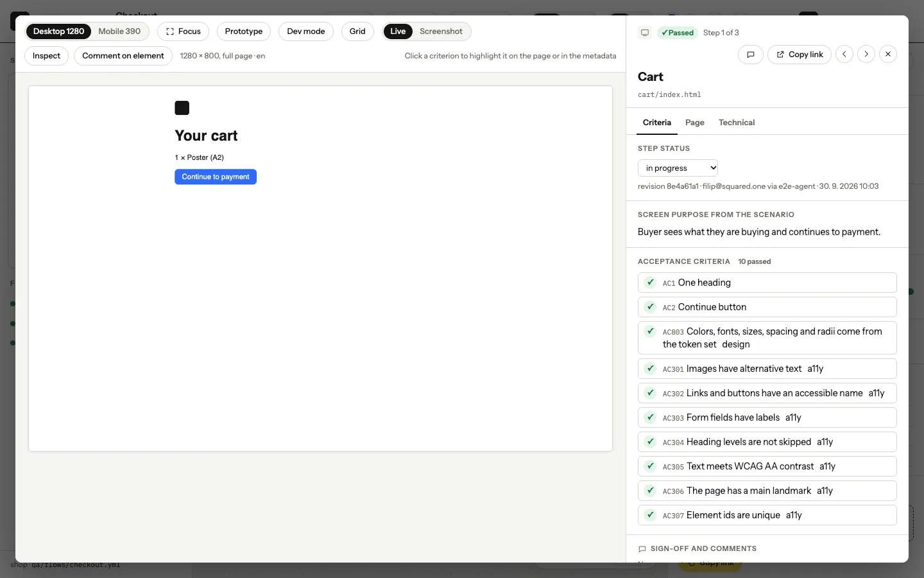
Task: Click the Passed status badge
Action: [x=678, y=33]
